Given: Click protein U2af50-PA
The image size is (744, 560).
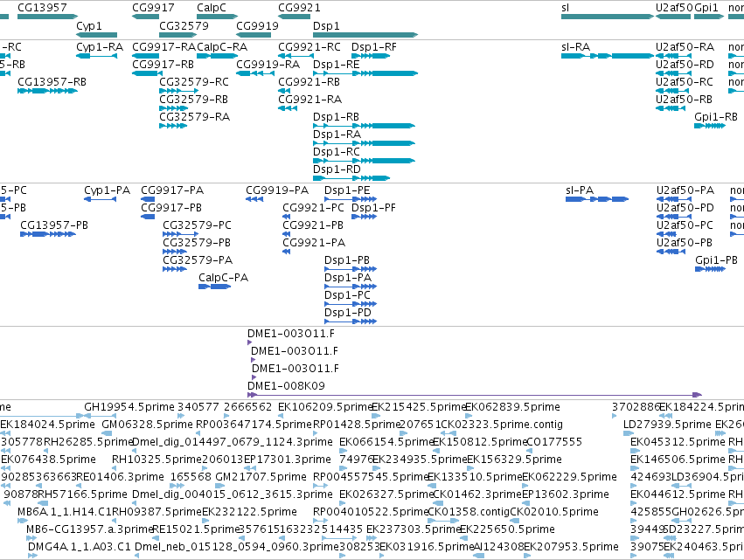Looking at the screenshot, I should pyautogui.click(x=674, y=199).
